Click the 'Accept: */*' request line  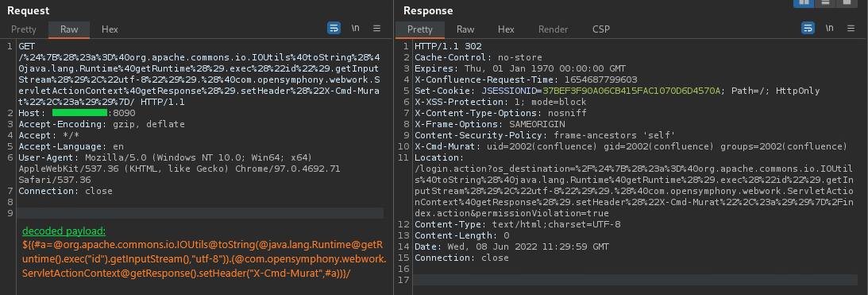pyautogui.click(x=48, y=135)
